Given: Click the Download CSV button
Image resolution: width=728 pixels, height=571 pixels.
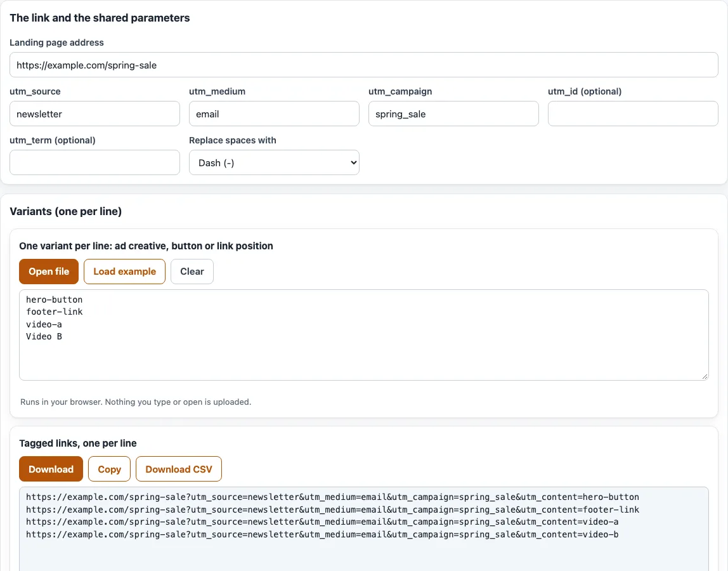Looking at the screenshot, I should (x=179, y=469).
